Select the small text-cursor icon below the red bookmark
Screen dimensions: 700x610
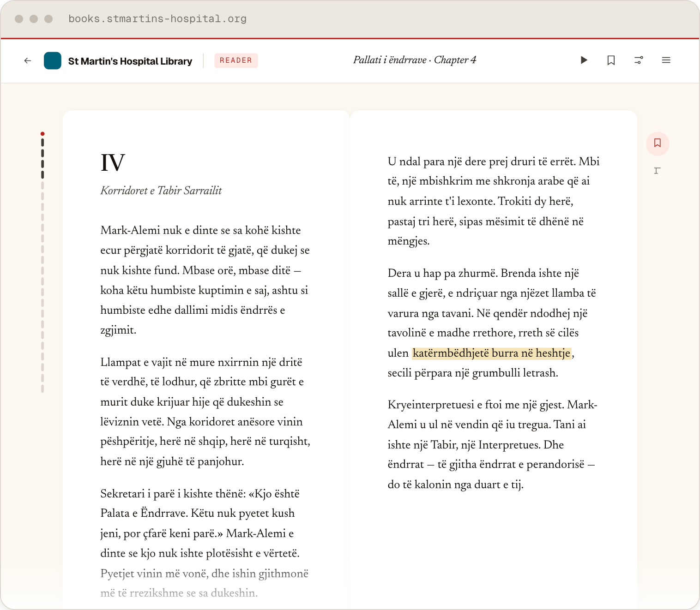pos(657,171)
